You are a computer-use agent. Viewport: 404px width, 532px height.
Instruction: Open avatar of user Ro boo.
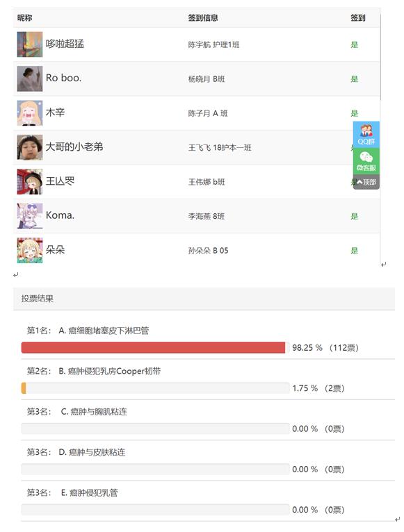pos(30,78)
